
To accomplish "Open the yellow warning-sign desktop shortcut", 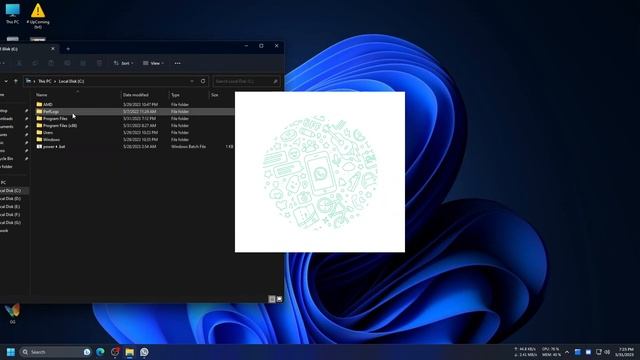I will (38, 16).
